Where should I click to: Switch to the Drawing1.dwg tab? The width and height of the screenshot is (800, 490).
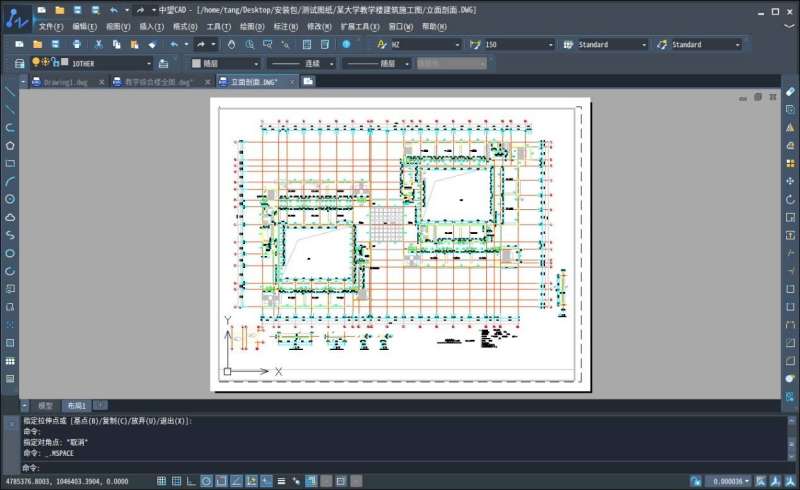click(67, 82)
